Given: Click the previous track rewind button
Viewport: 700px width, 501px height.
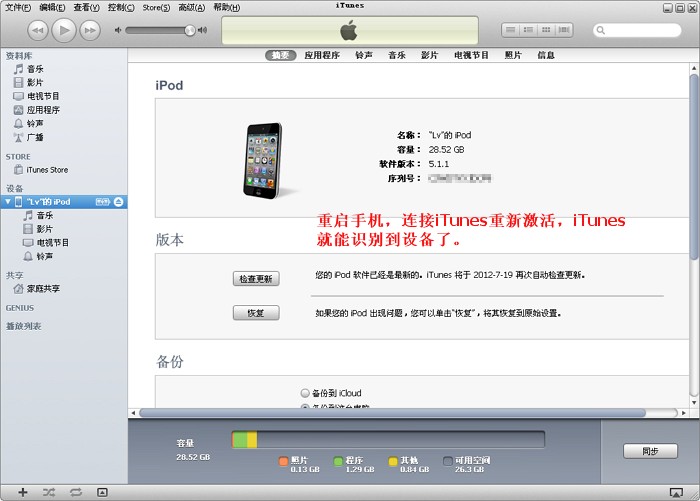Looking at the screenshot, I should pyautogui.click(x=38, y=30).
